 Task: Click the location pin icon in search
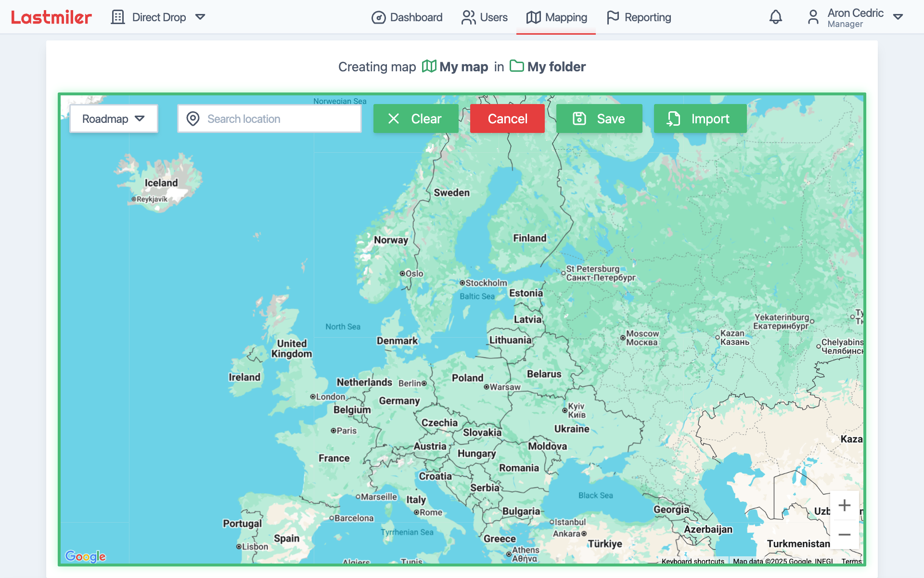tap(193, 118)
